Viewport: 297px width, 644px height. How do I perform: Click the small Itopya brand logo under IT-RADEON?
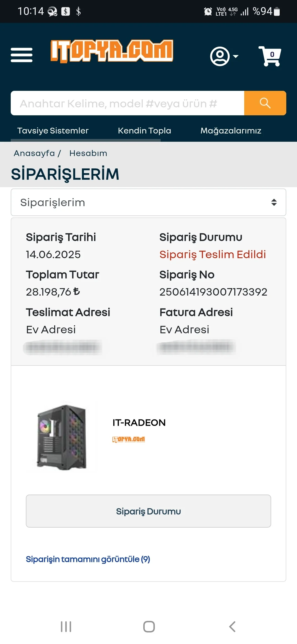[128, 439]
